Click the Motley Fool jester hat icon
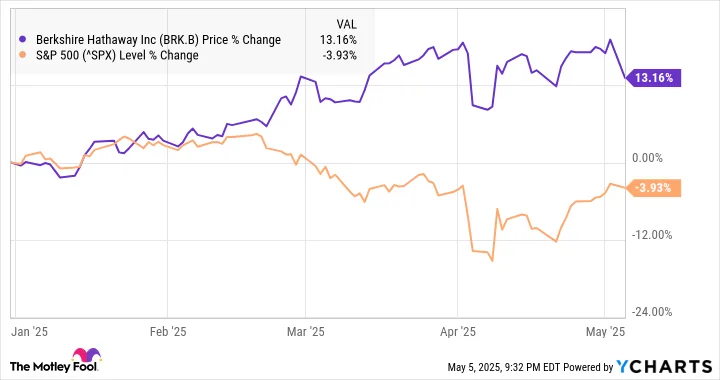This screenshot has width=720, height=380. click(x=86, y=355)
